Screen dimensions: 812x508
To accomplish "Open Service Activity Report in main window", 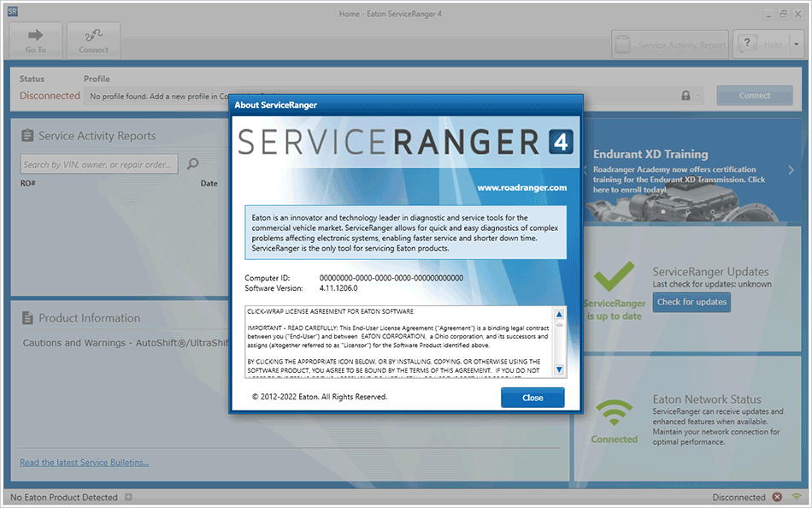I will (x=670, y=45).
